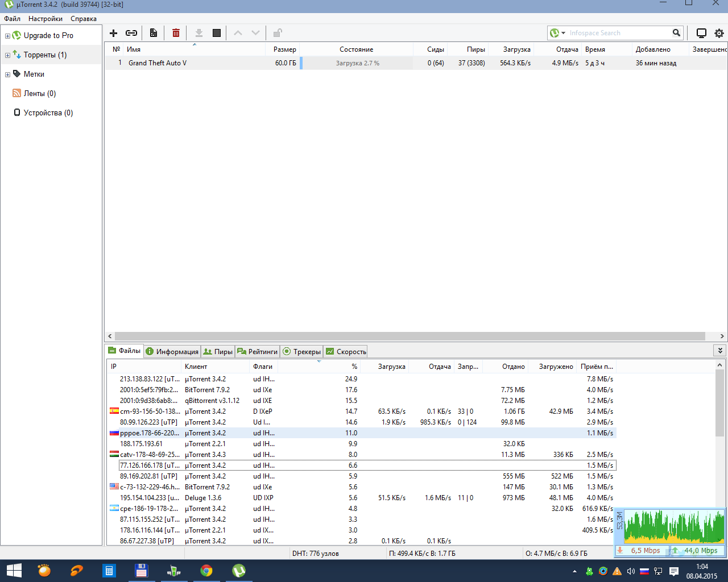The width and height of the screenshot is (728, 582).
Task: Switch to the Информация tab
Action: coord(172,351)
